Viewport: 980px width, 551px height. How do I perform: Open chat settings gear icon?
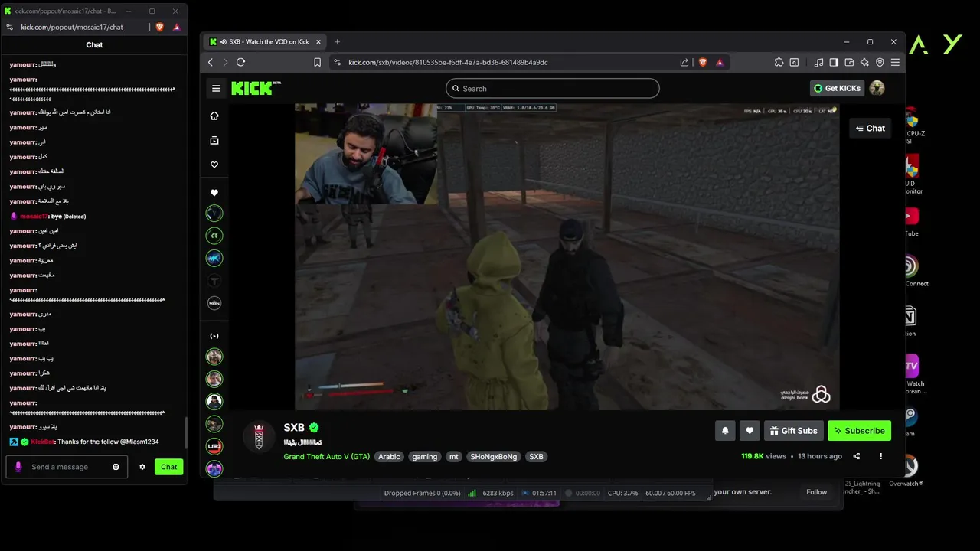pos(142,467)
